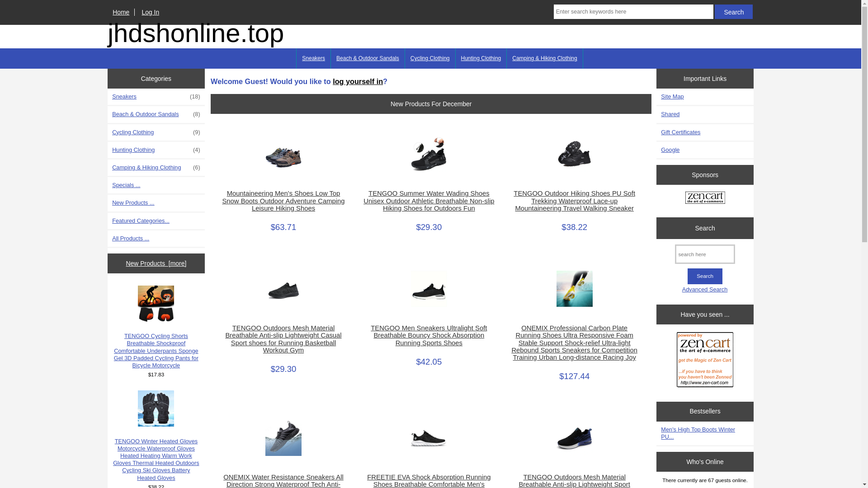Open TENGOO Winter Heated Gloves product title
The height and width of the screenshot is (488, 868).
[156, 460]
